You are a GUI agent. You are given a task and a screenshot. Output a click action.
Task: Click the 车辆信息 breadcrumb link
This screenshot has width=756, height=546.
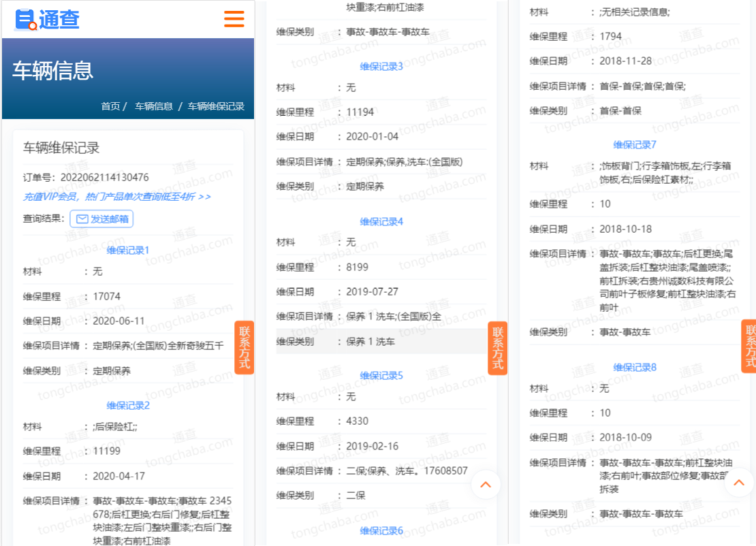(x=154, y=106)
